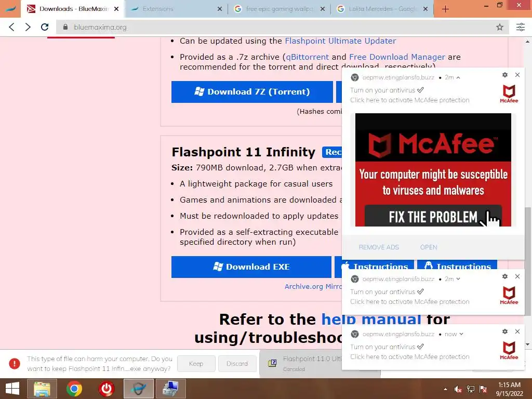Open the Windows Start menu
Viewport: 532px width, 399px height.
click(x=12, y=389)
